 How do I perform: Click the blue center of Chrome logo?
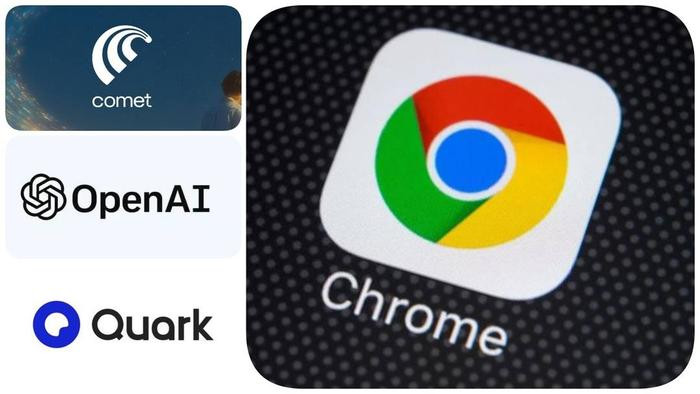pyautogui.click(x=471, y=161)
